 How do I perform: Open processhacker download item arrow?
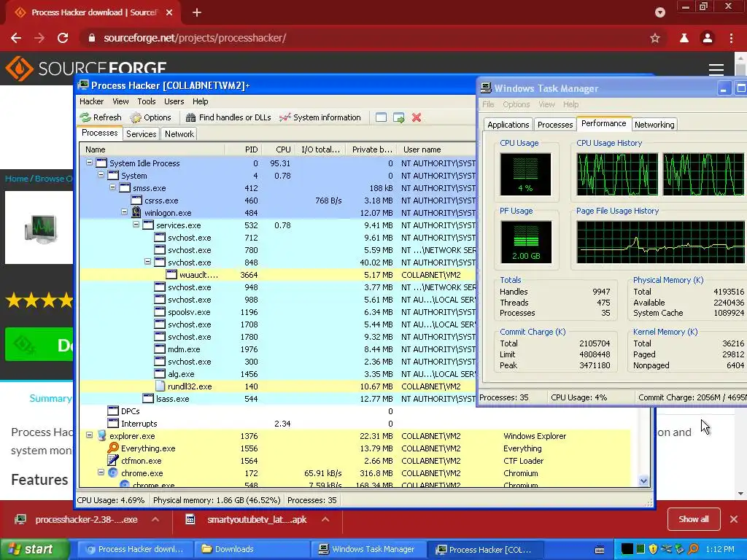(x=155, y=519)
